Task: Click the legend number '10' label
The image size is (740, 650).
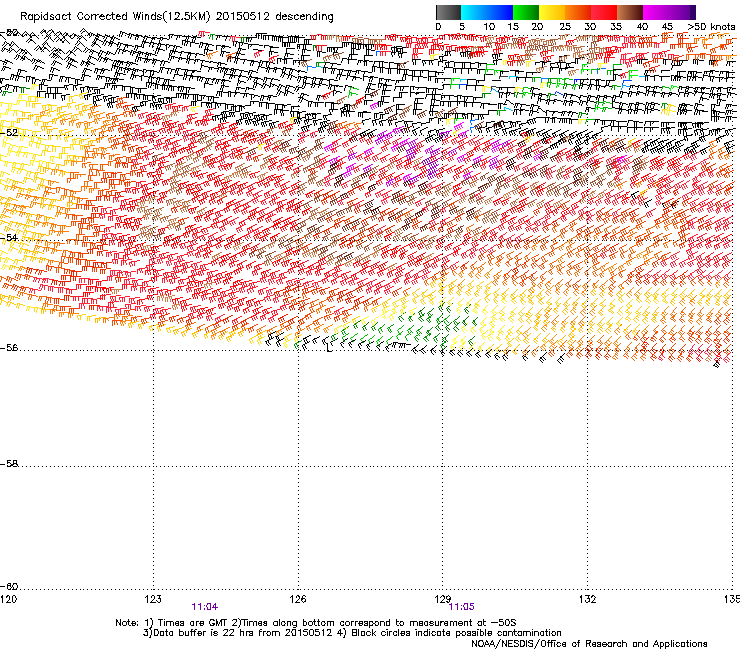Action: tap(489, 27)
